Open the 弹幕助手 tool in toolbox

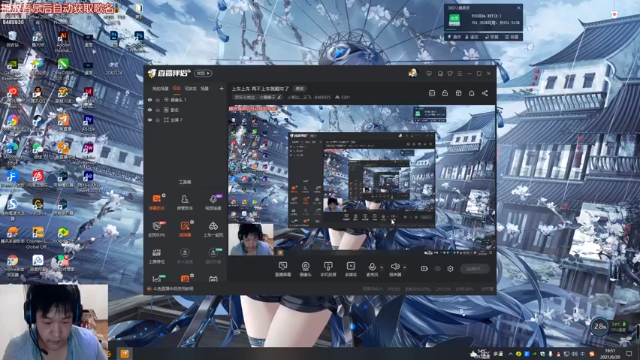click(x=157, y=202)
